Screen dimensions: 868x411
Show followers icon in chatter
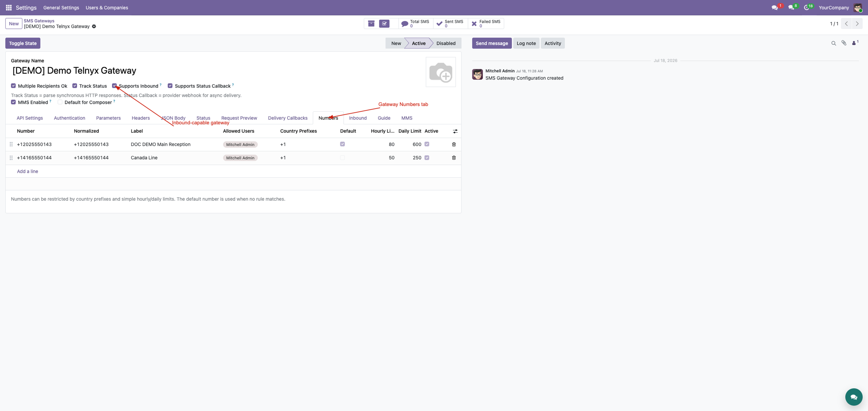(x=855, y=43)
